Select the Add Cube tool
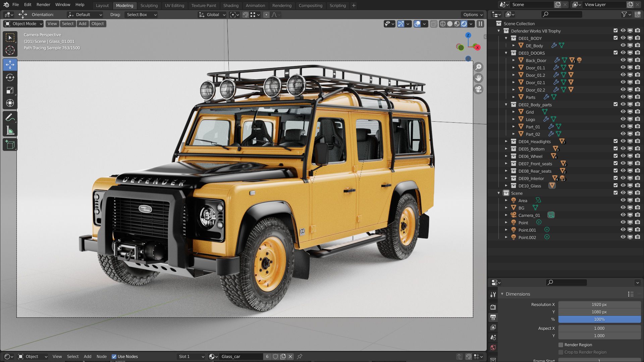The image size is (644, 362). pyautogui.click(x=10, y=144)
